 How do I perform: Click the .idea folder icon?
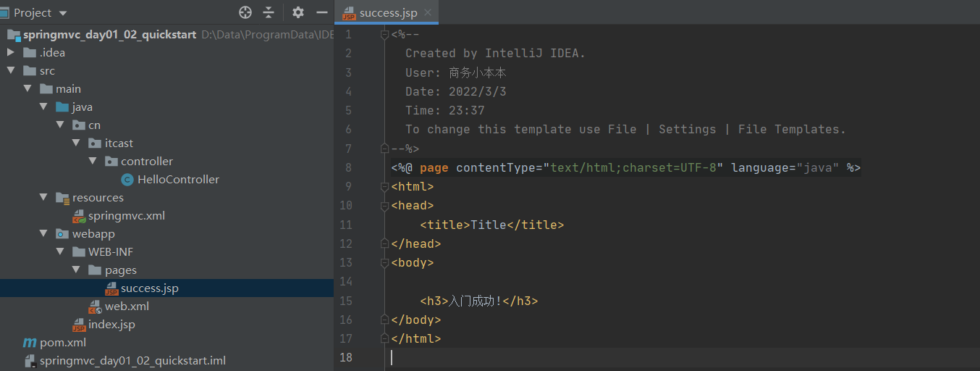[x=30, y=52]
